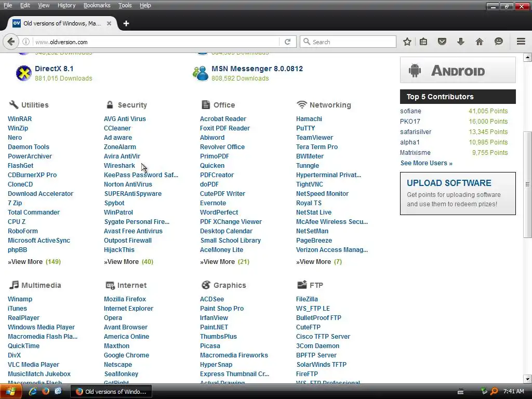Click the page scrollbar up arrow
The width and height of the screenshot is (532, 399).
528,57
